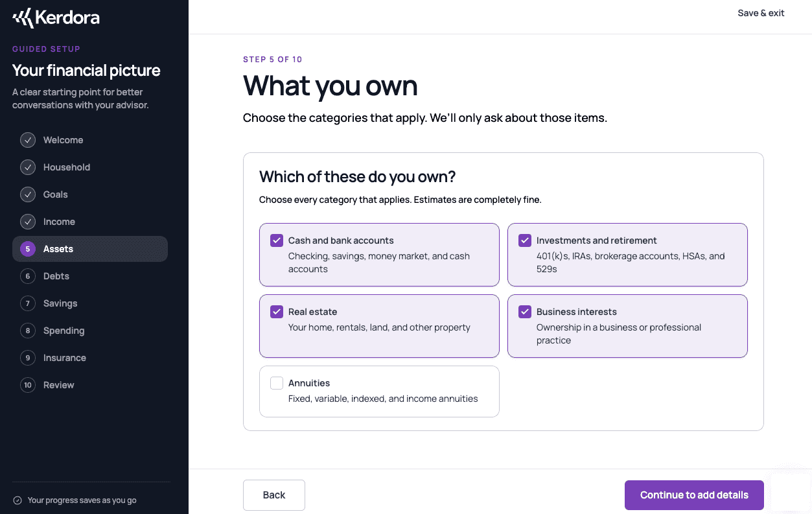Click the Debts step 6 circle
Viewport: 812px width, 514px height.
coord(27,276)
